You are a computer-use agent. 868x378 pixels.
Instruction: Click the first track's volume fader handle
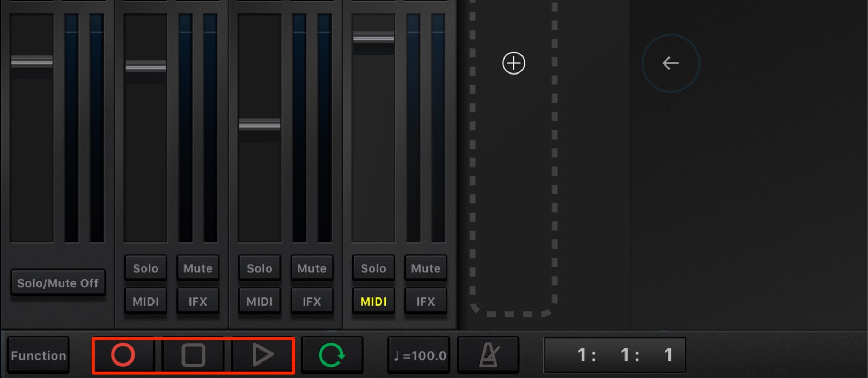pyautogui.click(x=145, y=67)
